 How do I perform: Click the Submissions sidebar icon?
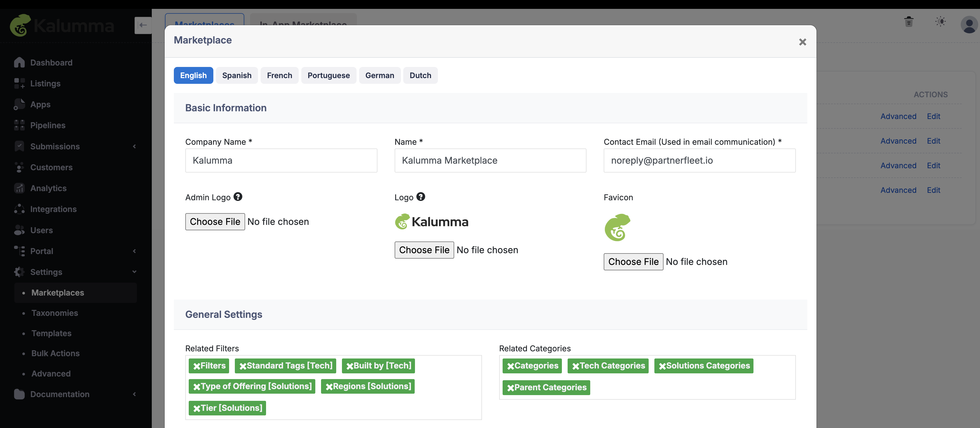click(x=19, y=146)
